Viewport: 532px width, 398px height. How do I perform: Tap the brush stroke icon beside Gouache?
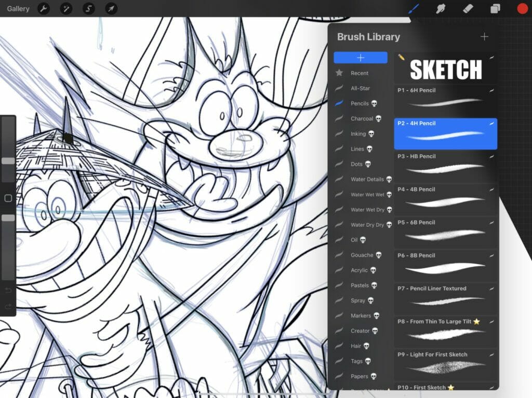coord(339,255)
